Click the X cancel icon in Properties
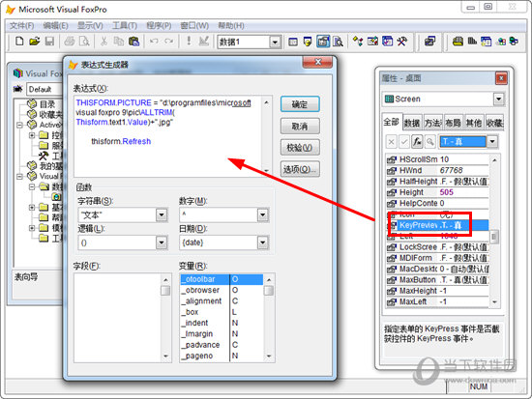This screenshot has height=399, width=532. [x=391, y=141]
